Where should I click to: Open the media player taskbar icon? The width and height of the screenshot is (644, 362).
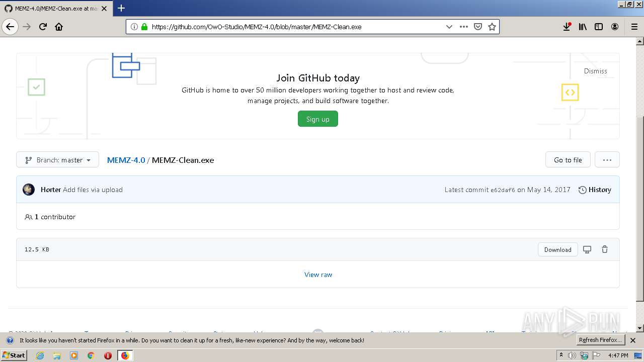point(74,355)
